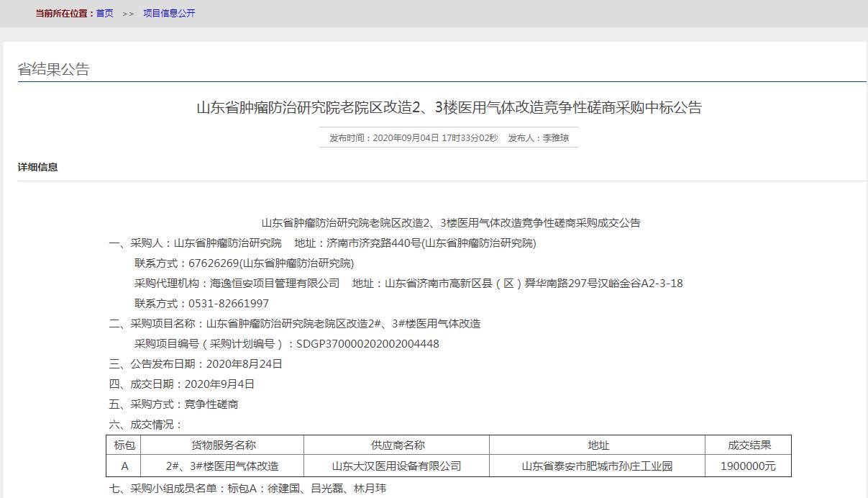This screenshot has height=498, width=868.
Task: Select the 成交结果 table header
Action: point(749,445)
